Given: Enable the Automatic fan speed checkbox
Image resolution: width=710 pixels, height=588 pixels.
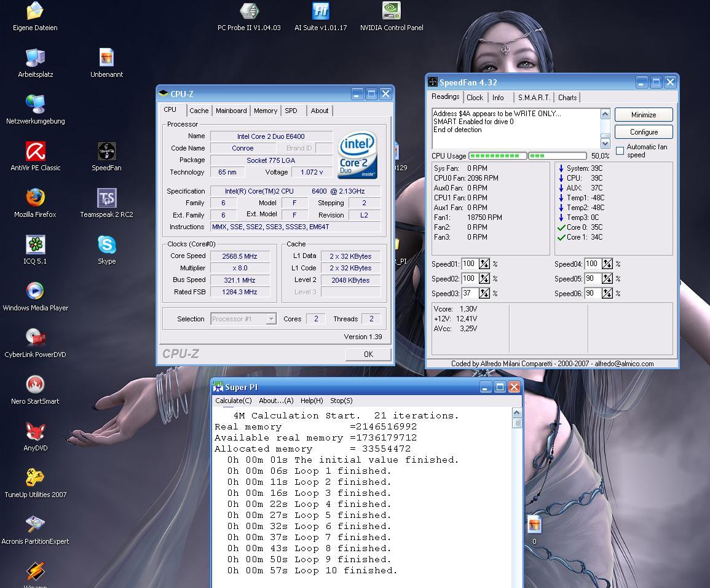Looking at the screenshot, I should click(620, 151).
